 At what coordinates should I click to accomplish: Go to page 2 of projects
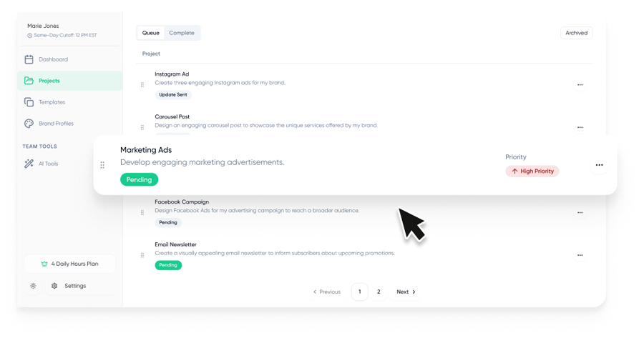379,292
